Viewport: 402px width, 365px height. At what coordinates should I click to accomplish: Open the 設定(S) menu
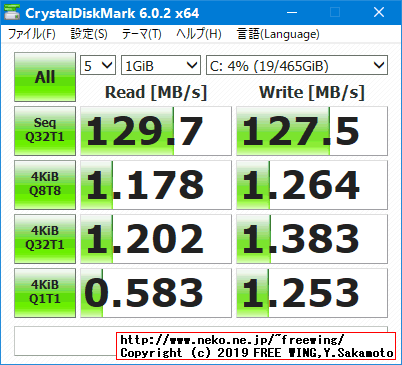point(89,34)
